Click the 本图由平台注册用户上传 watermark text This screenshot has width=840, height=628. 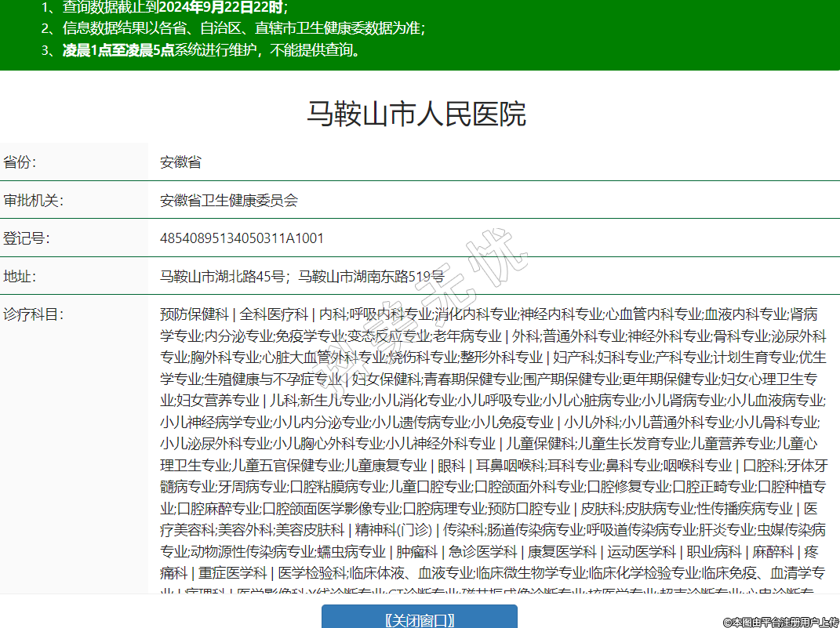point(781,621)
